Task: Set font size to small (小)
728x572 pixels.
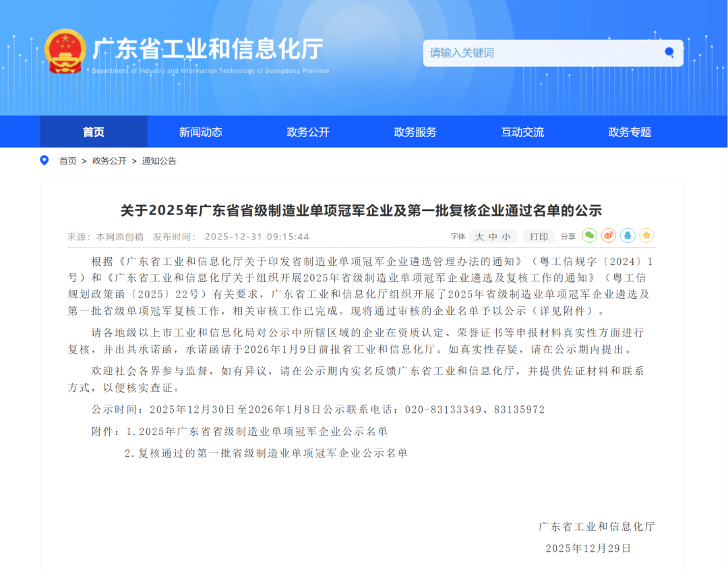Action: [506, 237]
